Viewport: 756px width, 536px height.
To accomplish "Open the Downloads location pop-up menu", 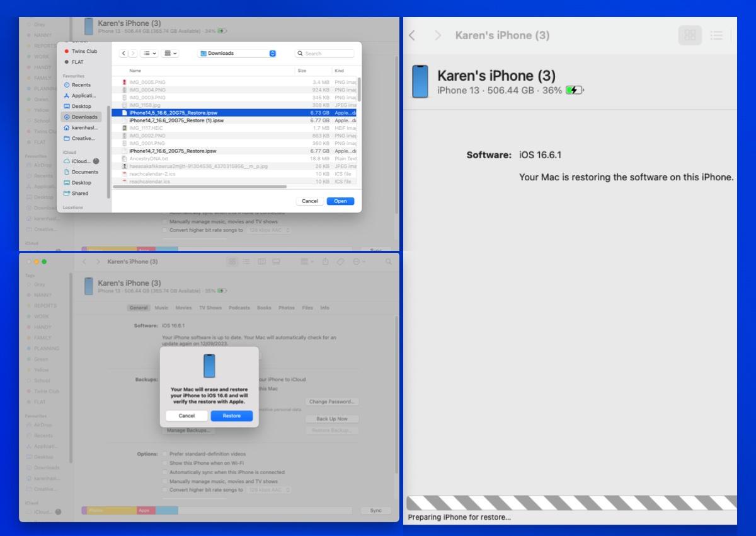I will coord(238,54).
